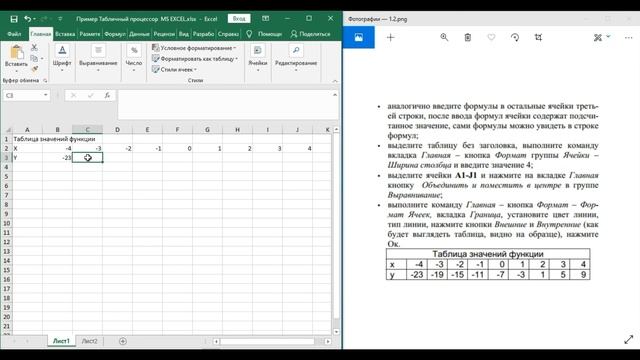Screen dimensions: 640x360
Task: Open the Name Box dropdown arrow
Action: pyautogui.click(x=46, y=95)
